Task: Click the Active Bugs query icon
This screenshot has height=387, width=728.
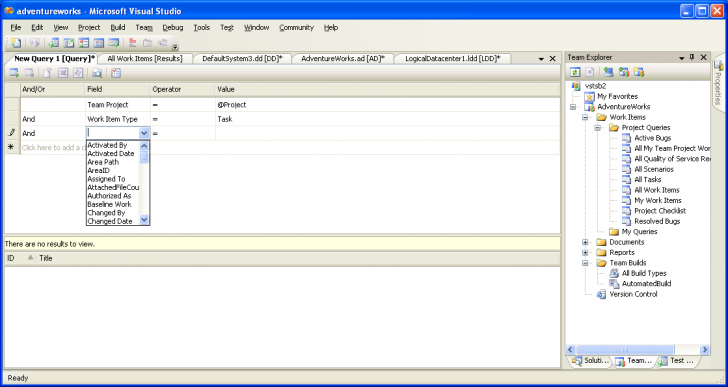Action: click(x=627, y=138)
